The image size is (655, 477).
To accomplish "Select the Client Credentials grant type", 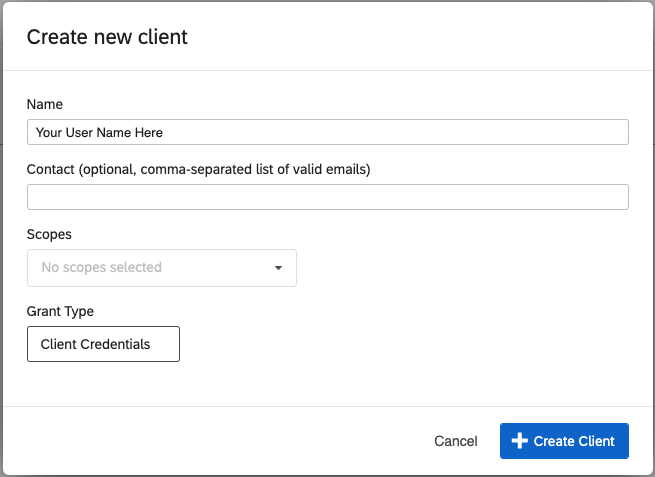I will pos(103,344).
